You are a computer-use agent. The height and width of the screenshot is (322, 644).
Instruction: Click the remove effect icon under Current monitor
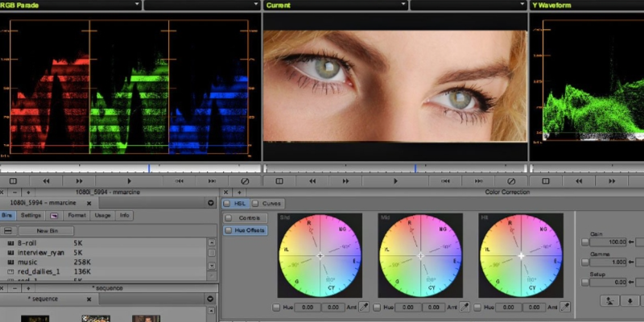(510, 181)
